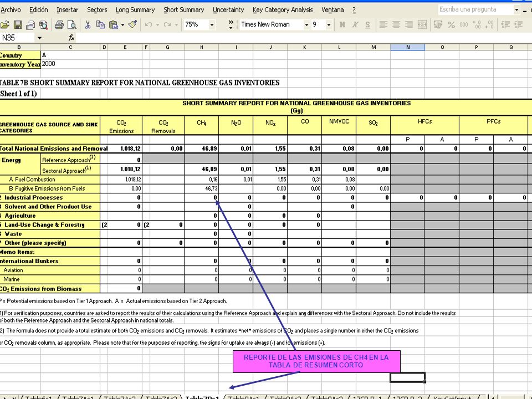Click the 'Aviation' row label
This screenshot has width=532, height=399.
pos(13,270)
